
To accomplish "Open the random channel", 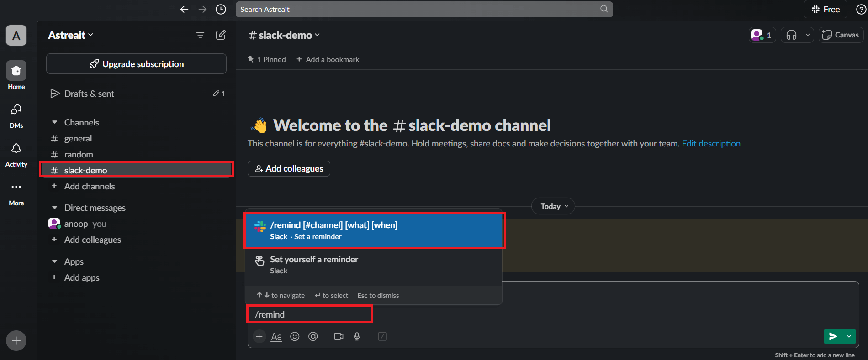I will point(137,154).
